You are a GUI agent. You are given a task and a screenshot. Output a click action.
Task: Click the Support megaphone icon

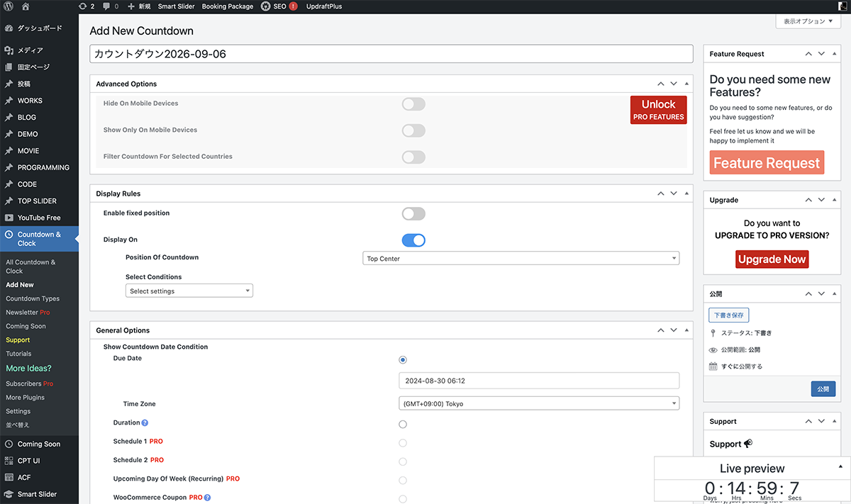[x=748, y=444]
